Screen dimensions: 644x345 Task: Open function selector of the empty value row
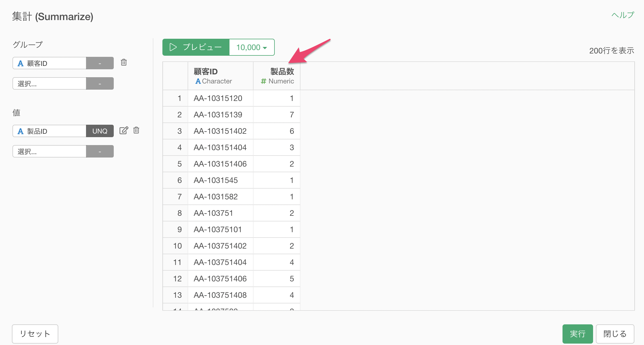click(100, 151)
